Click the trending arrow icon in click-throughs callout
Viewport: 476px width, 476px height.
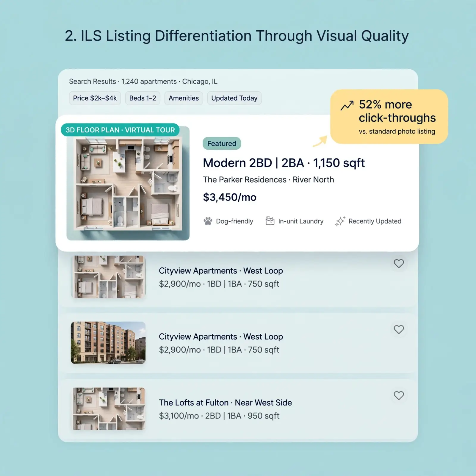point(347,105)
